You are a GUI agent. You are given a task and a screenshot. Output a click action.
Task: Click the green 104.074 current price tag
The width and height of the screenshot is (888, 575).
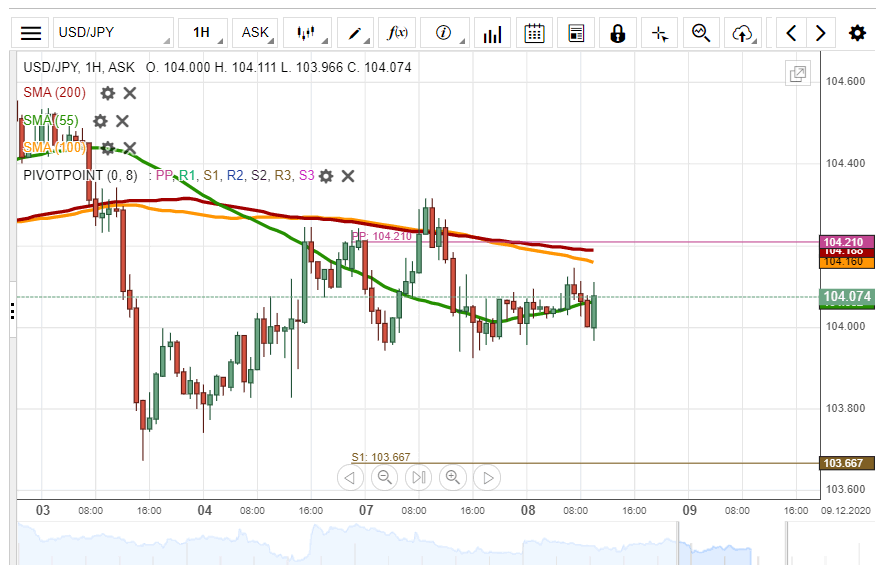847,296
